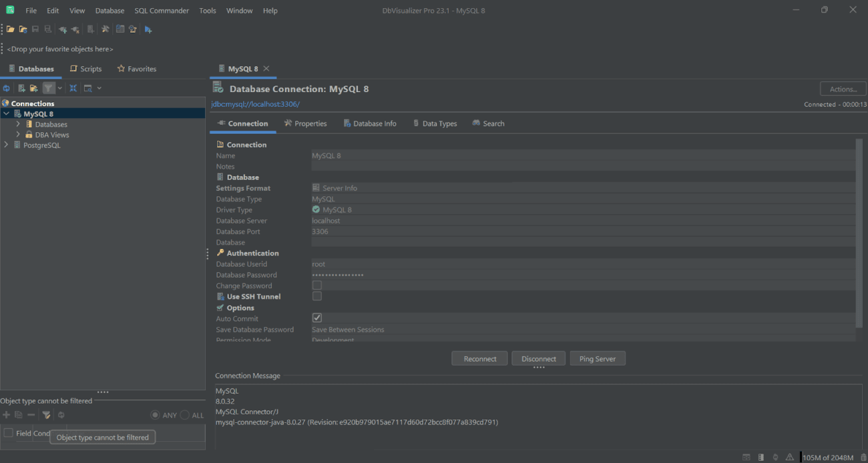This screenshot has height=463, width=868.
Task: Click the collapse-all icon in the Databases panel
Action: [73, 87]
